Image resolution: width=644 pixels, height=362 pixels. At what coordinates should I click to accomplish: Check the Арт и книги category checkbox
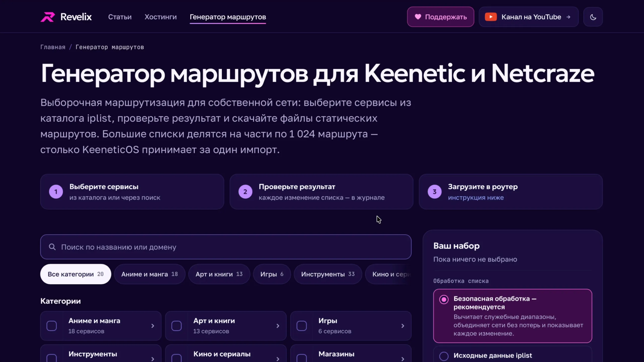(x=176, y=326)
